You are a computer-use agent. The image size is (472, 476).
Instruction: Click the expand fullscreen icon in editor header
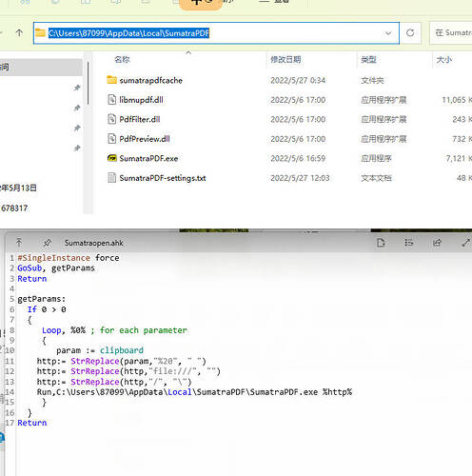[466, 243]
